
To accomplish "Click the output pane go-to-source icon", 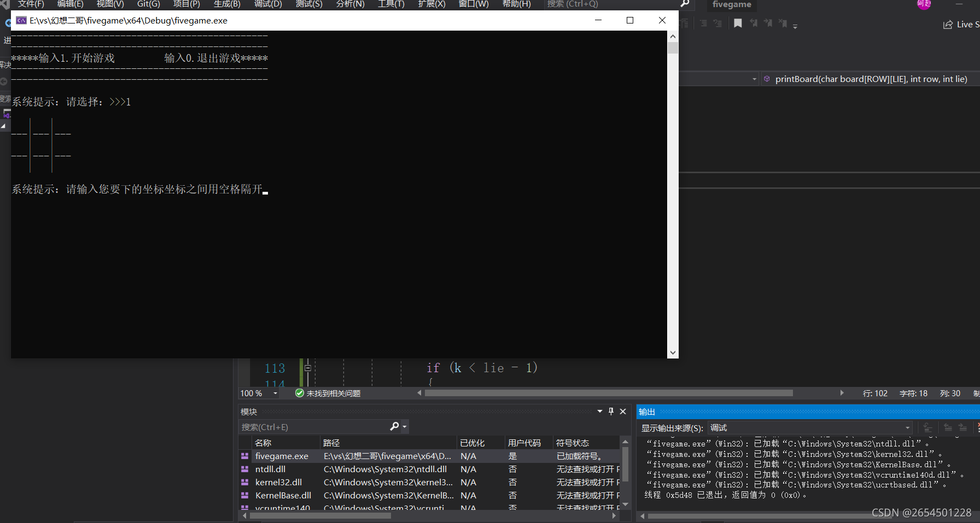I will [927, 427].
